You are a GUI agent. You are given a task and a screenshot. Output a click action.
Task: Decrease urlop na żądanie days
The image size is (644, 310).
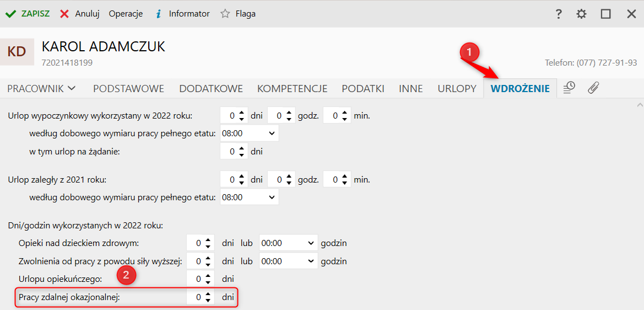click(242, 155)
